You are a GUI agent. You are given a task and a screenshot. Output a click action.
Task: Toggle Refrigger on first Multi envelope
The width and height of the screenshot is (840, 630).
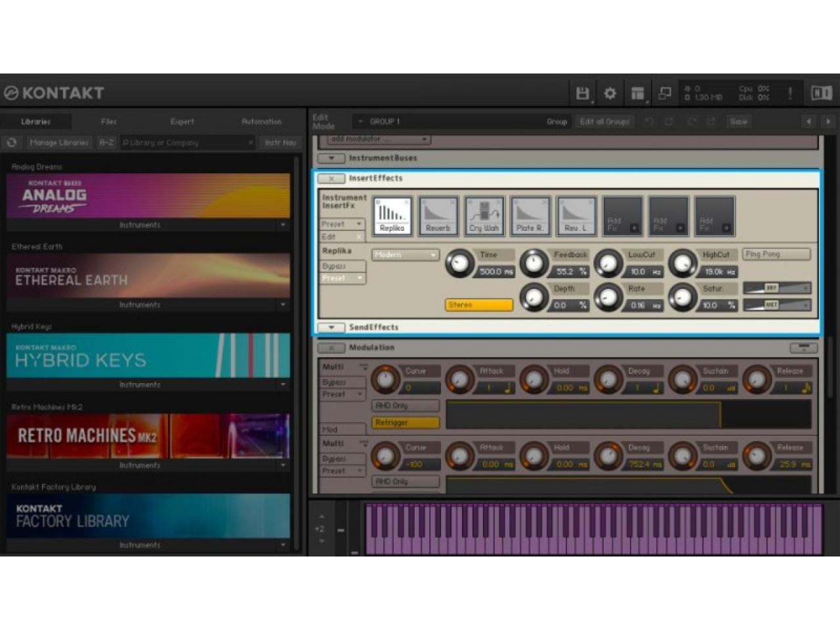pyautogui.click(x=406, y=423)
